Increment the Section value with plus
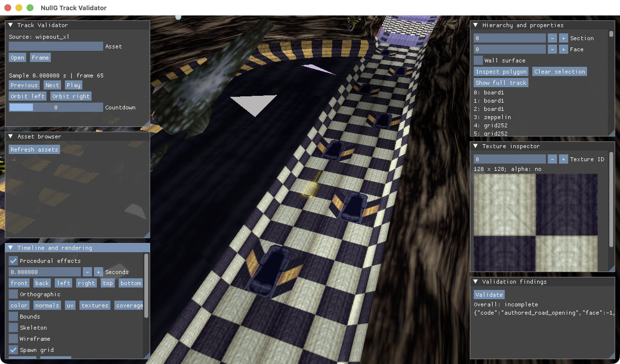 click(563, 38)
